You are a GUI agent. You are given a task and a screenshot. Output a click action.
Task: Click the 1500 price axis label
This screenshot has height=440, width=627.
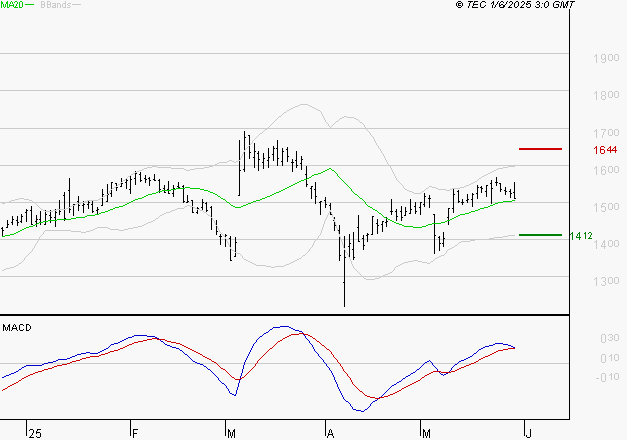tap(606, 208)
